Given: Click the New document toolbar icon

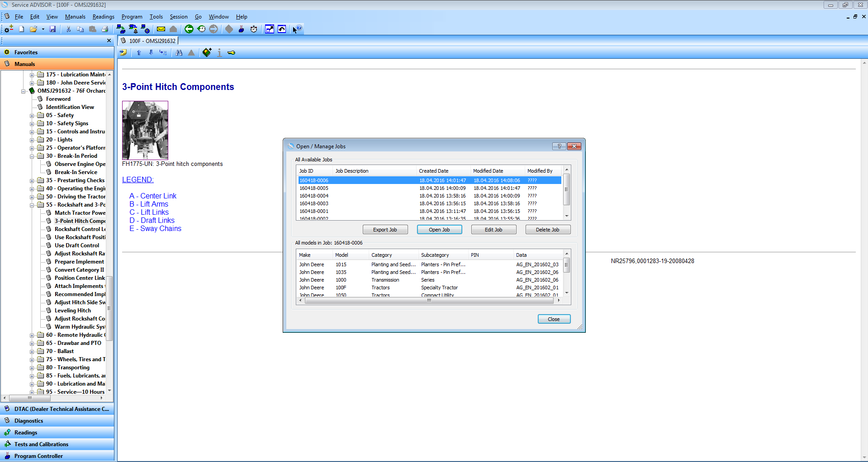Looking at the screenshot, I should [x=21, y=29].
